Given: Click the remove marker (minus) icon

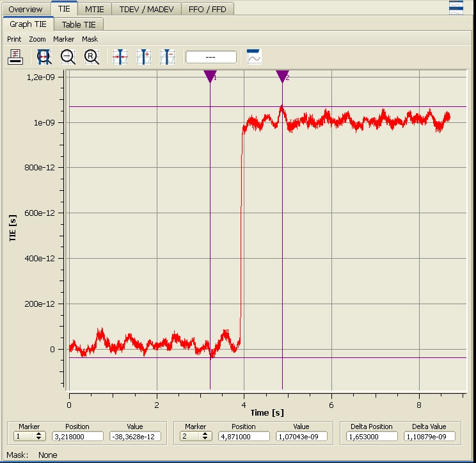Looking at the screenshot, I should coord(168,57).
